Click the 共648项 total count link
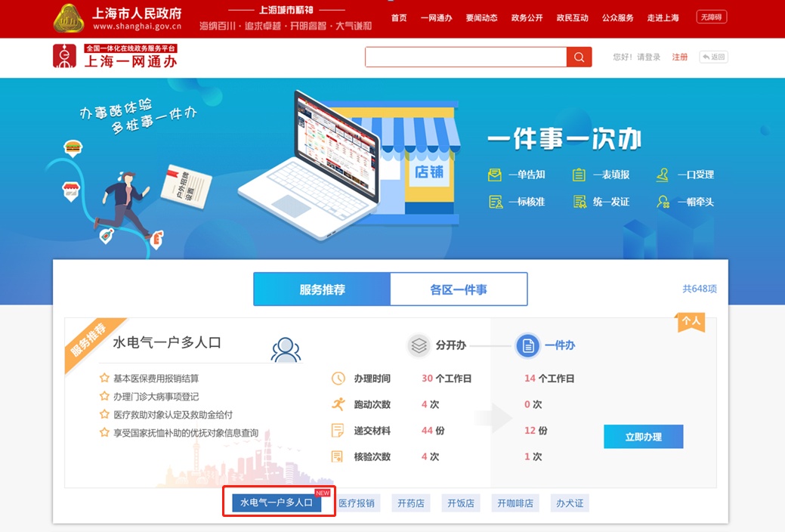The height and width of the screenshot is (532, 785). (x=700, y=289)
